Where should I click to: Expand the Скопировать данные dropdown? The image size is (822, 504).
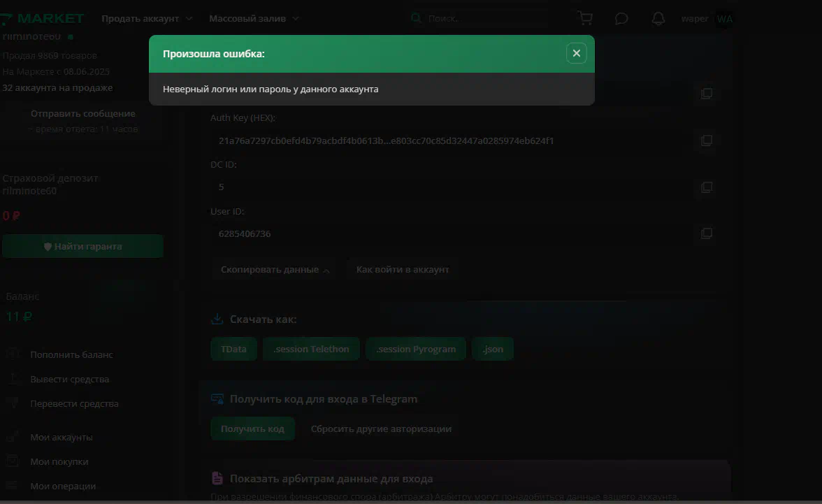coord(275,270)
